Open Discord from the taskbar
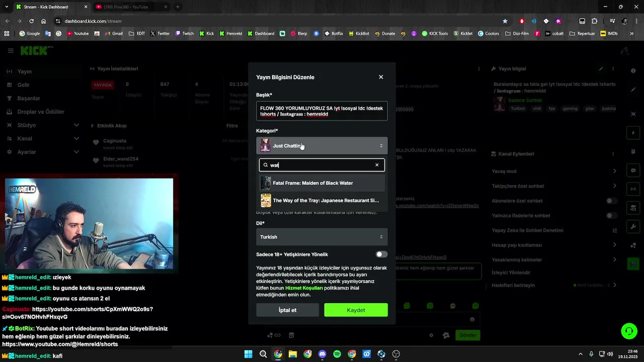This screenshot has width=644, height=362. (x=323, y=354)
